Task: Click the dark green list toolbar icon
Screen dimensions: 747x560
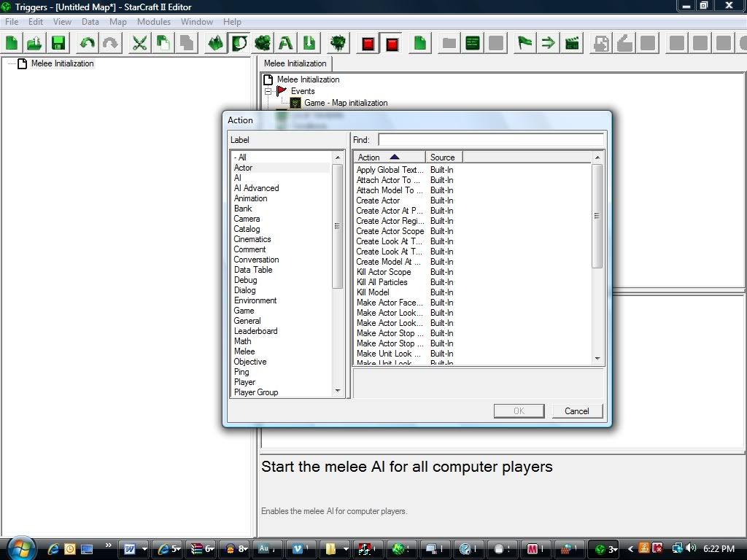Action: [473, 43]
